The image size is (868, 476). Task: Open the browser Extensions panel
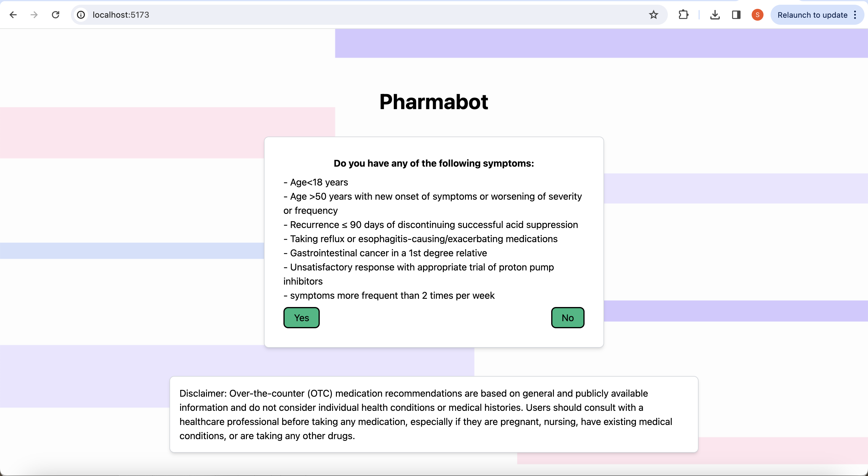(x=683, y=15)
